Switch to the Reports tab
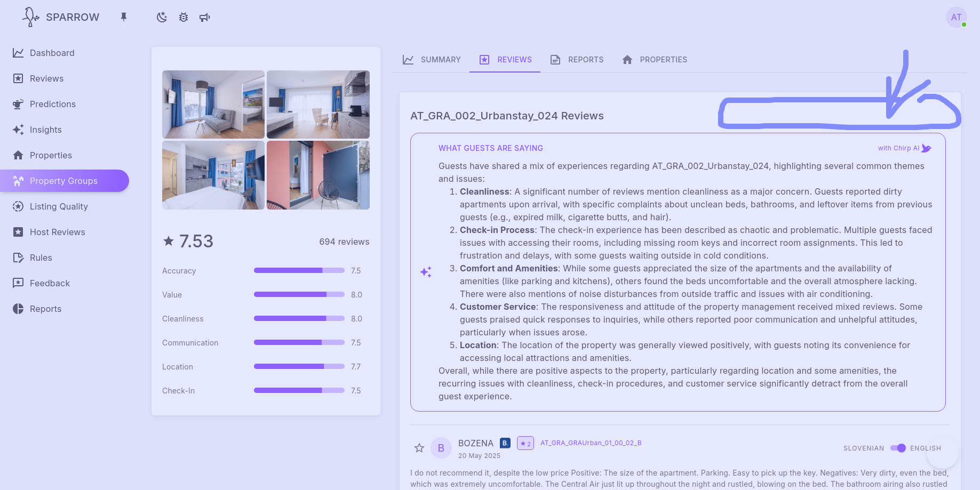This screenshot has width=980, height=490. click(x=577, y=60)
